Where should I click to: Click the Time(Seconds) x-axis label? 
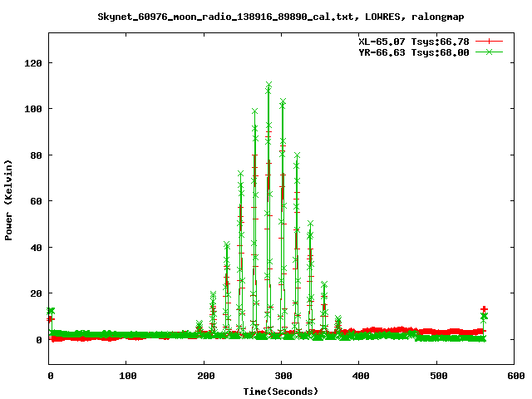pos(280,391)
